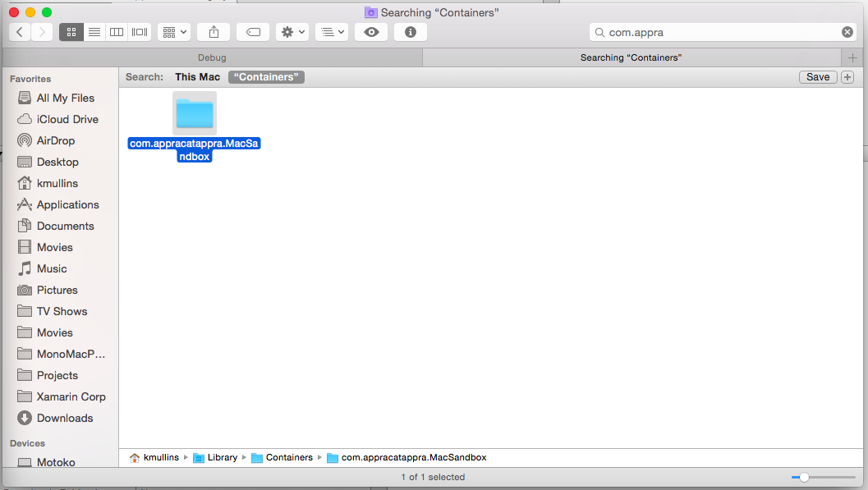The height and width of the screenshot is (490, 868).
Task: Open the item arrangement dropdown
Action: [x=174, y=32]
